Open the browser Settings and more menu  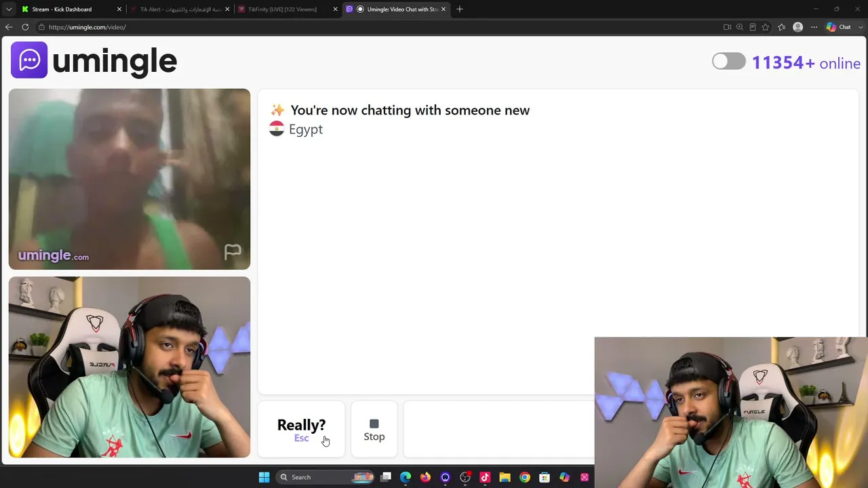814,27
